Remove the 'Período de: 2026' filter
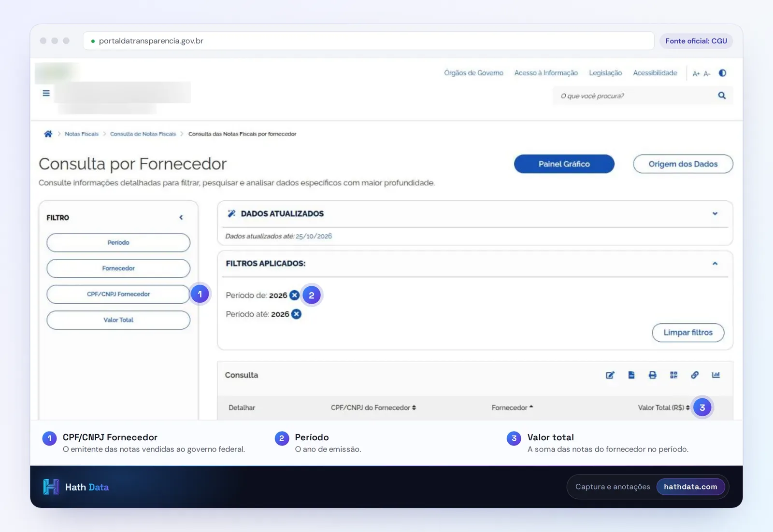The image size is (773, 532). 294,295
